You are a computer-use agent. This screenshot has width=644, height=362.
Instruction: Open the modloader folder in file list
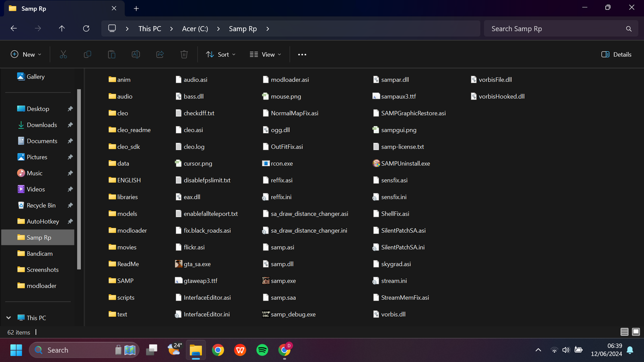[x=128, y=230]
